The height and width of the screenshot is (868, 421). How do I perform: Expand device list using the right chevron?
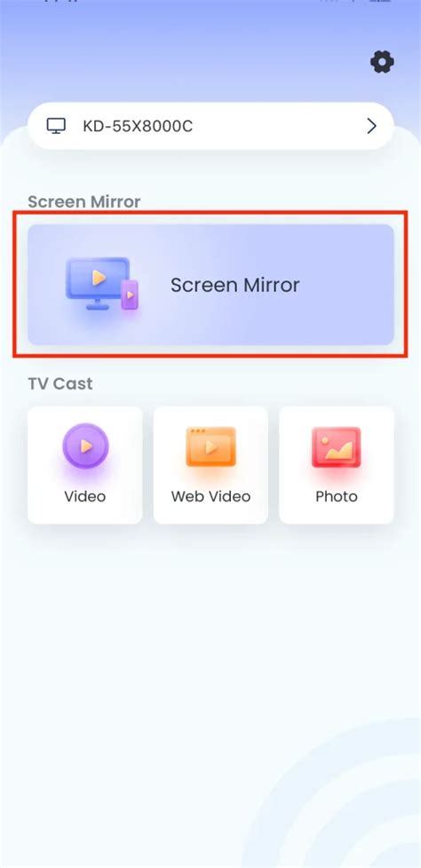(x=371, y=126)
